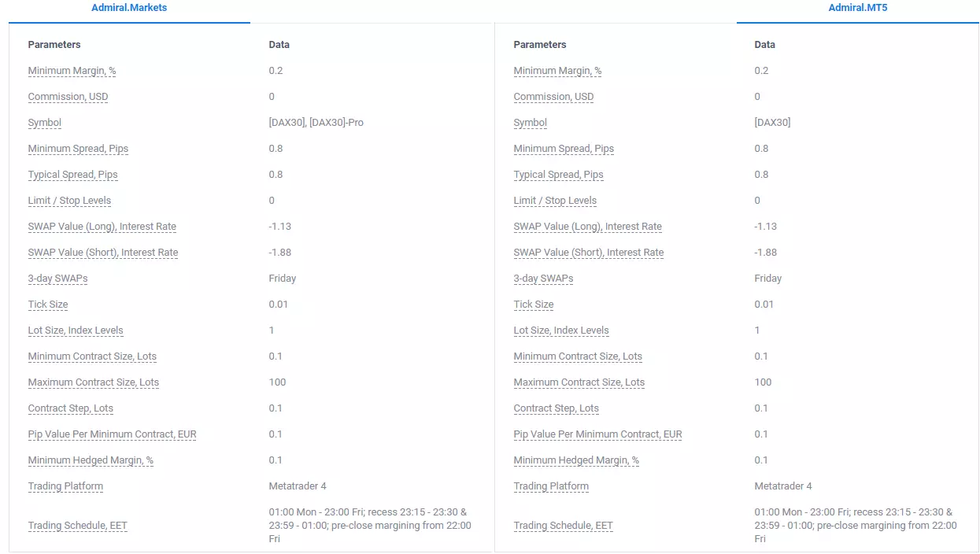
Task: Click SWAP Value (Short), Interest Rate on the right
Action: point(588,253)
